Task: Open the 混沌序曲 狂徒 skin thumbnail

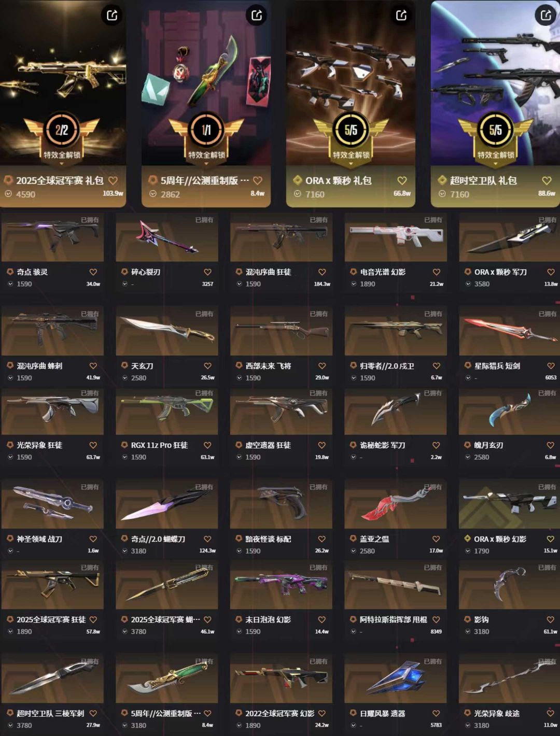Action: pyautogui.click(x=281, y=237)
